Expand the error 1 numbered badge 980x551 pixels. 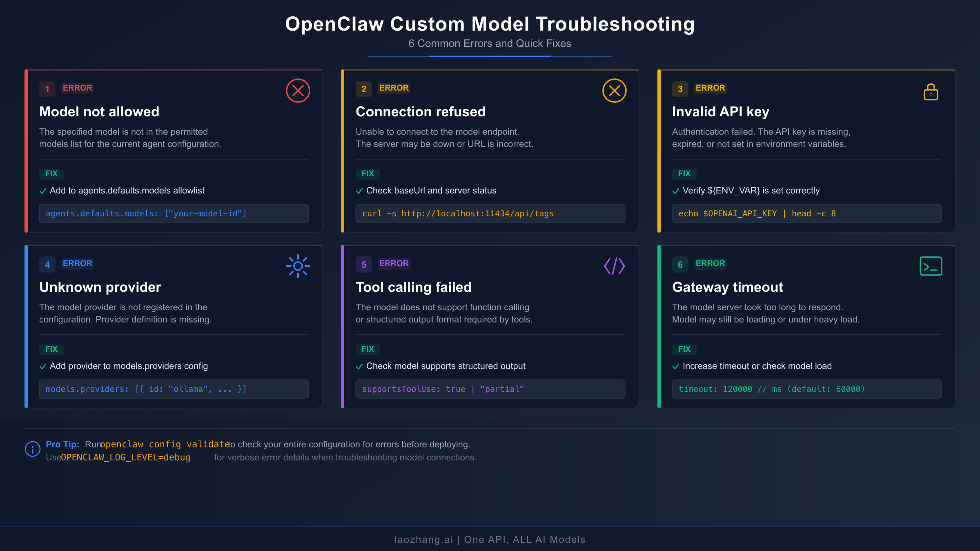[x=47, y=89]
